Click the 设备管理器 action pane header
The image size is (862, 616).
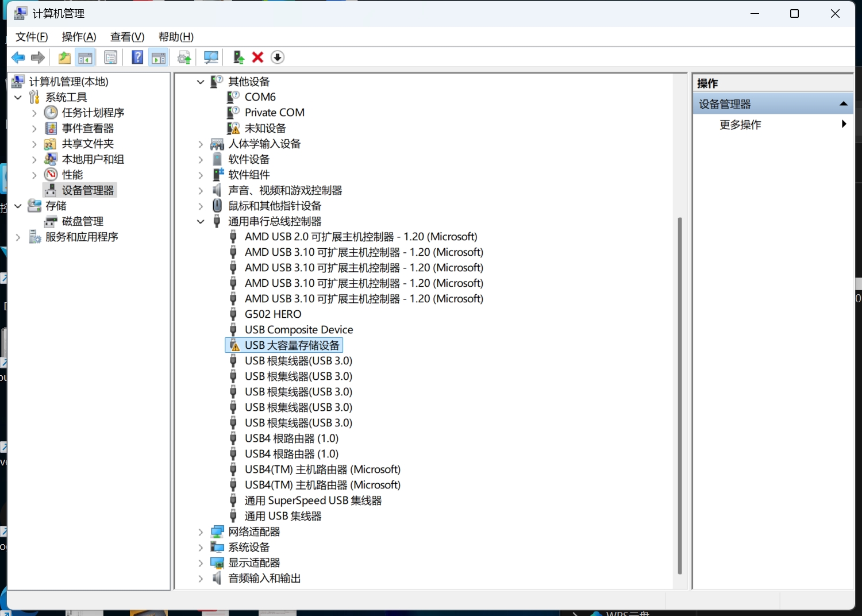tap(772, 104)
